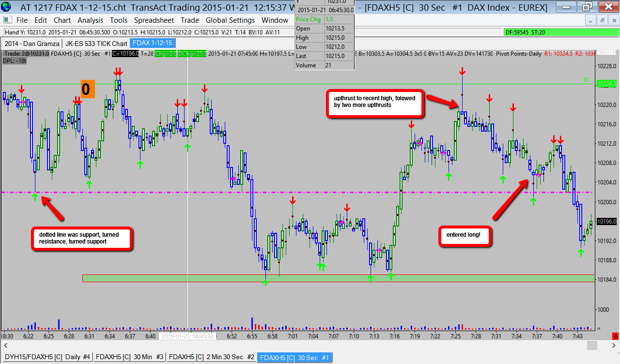Screen dimensions: 620x364
Task: Open the Edit menu
Action: pyautogui.click(x=41, y=20)
